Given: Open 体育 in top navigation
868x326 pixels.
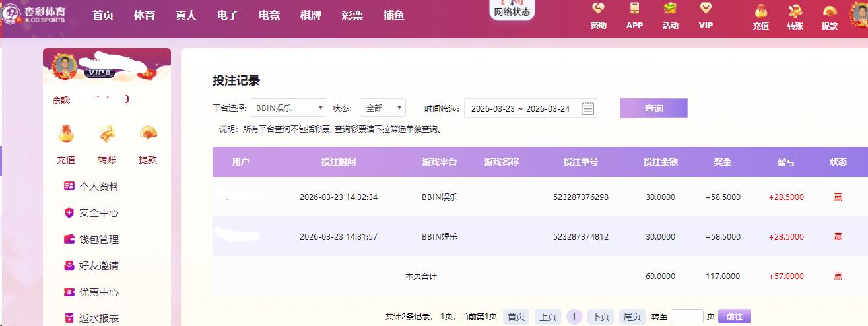Looking at the screenshot, I should 145,15.
